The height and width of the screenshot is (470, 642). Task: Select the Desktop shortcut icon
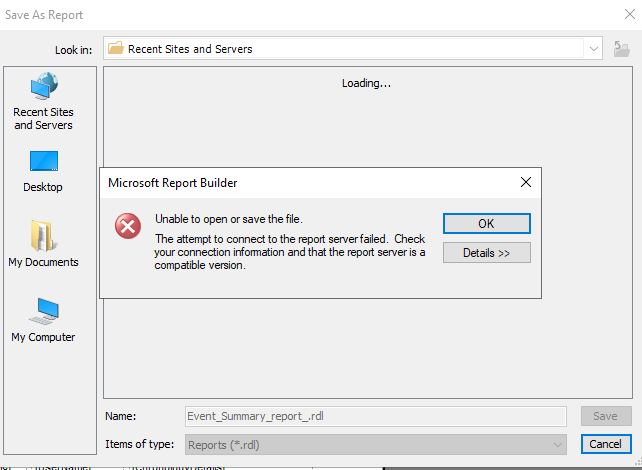44,161
